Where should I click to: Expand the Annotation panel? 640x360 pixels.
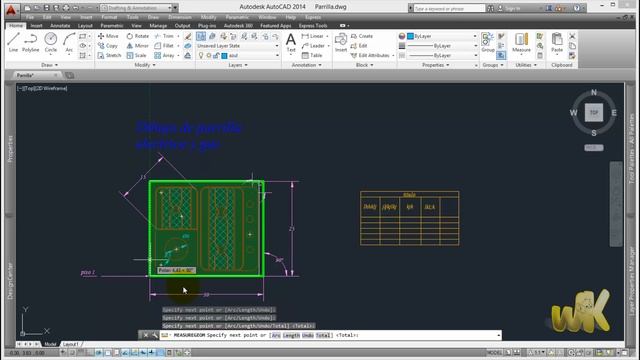pyautogui.click(x=307, y=65)
